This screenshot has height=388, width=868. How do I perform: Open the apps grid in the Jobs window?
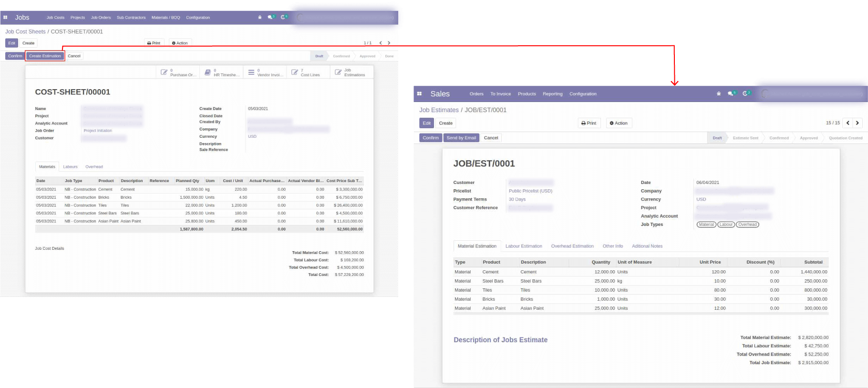point(5,18)
